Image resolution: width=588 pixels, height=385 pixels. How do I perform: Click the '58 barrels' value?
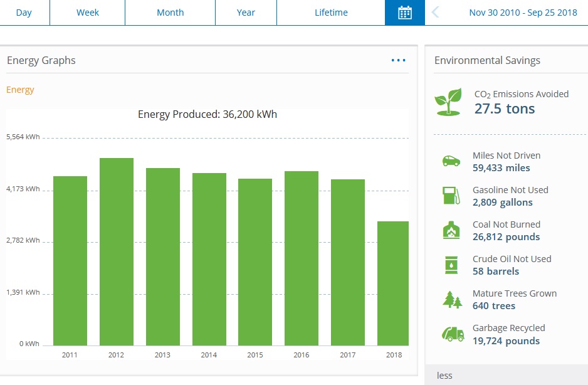(496, 272)
